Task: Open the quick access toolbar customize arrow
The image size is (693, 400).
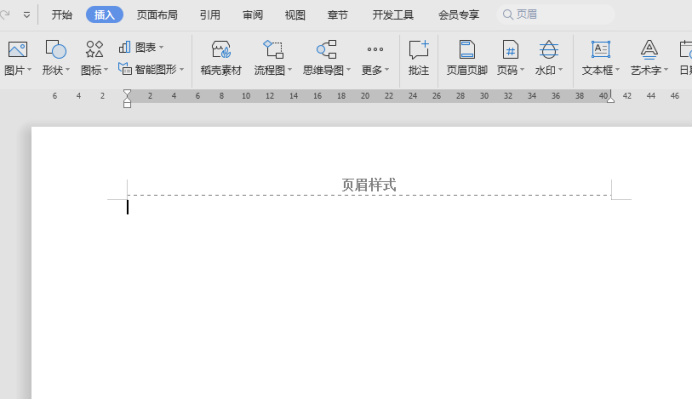Action: (x=27, y=15)
